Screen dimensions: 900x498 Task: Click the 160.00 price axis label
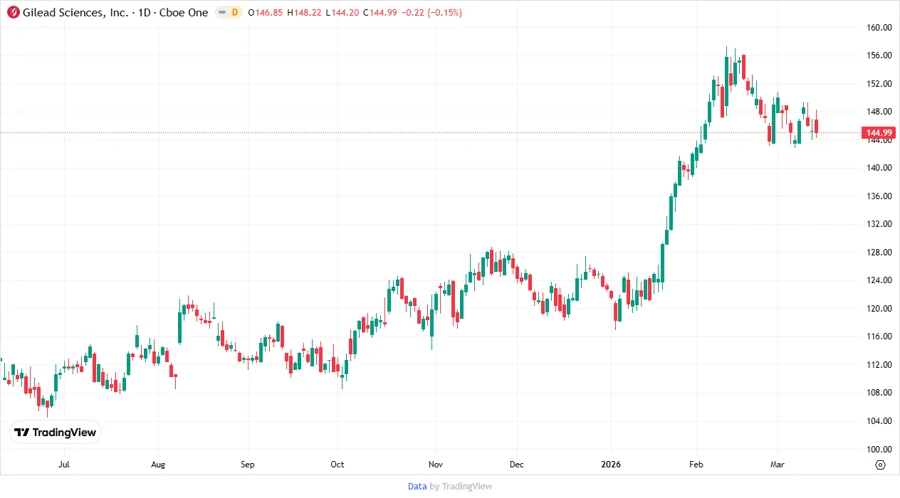(x=879, y=28)
